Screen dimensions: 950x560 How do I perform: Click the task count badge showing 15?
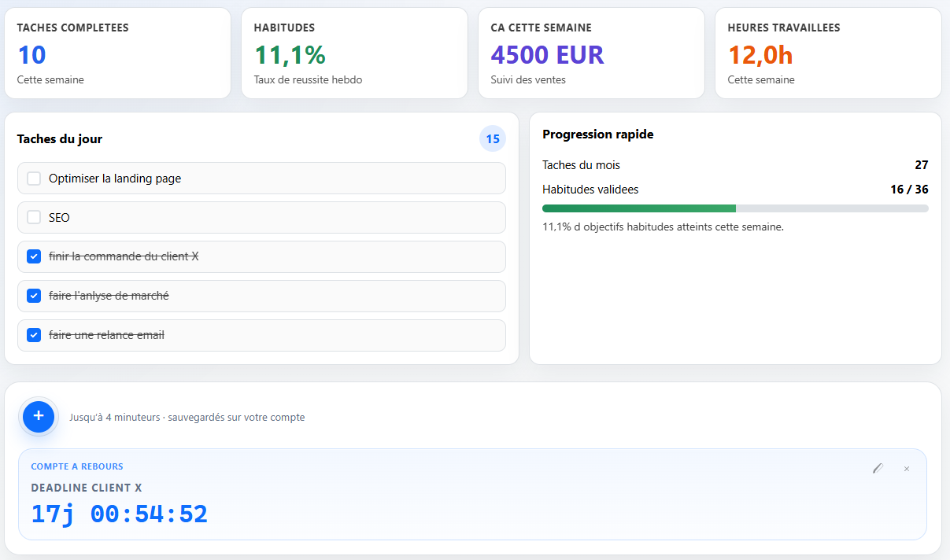(x=493, y=138)
